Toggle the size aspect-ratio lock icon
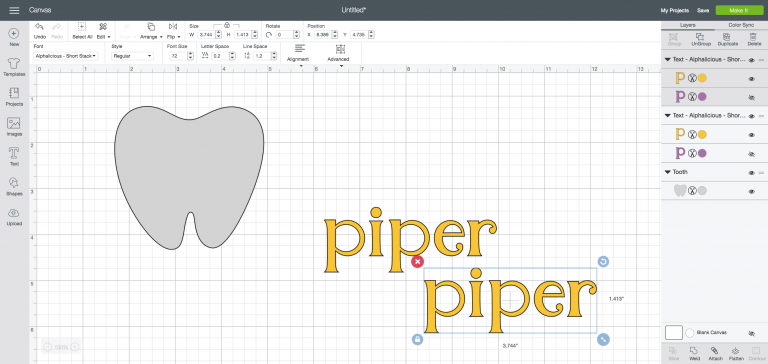The width and height of the screenshot is (768, 364). coord(226,24)
